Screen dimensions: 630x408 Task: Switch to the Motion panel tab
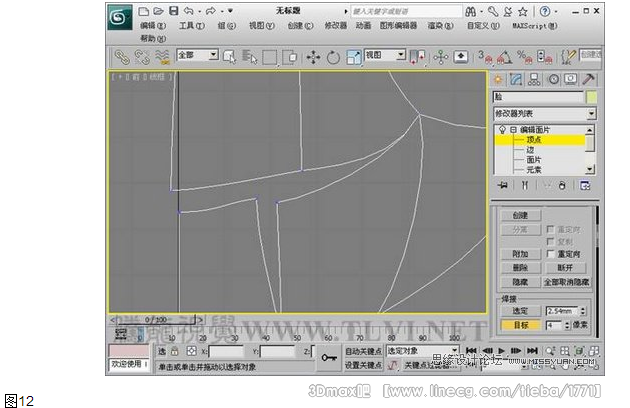pos(554,79)
